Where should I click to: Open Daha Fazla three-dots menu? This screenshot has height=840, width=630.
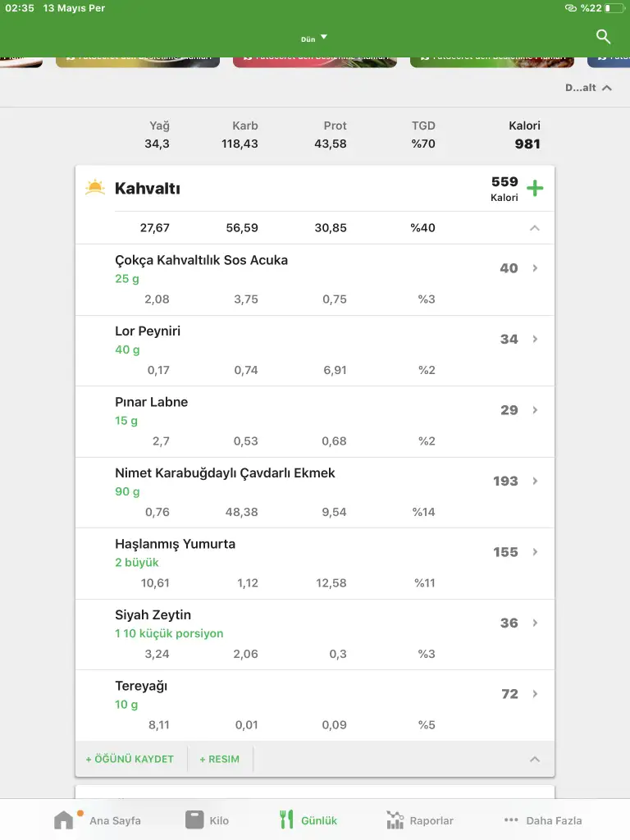point(511,819)
